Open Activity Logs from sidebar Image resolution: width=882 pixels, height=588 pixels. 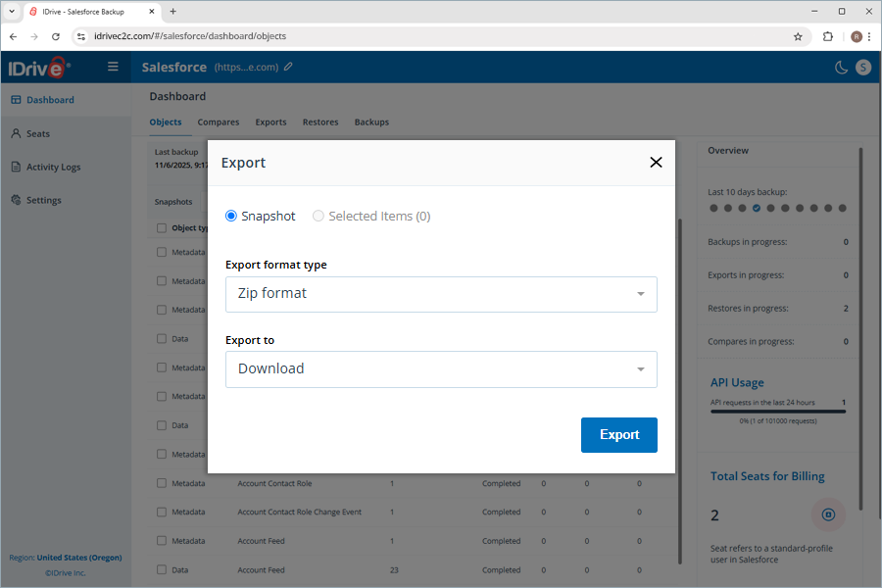(53, 167)
